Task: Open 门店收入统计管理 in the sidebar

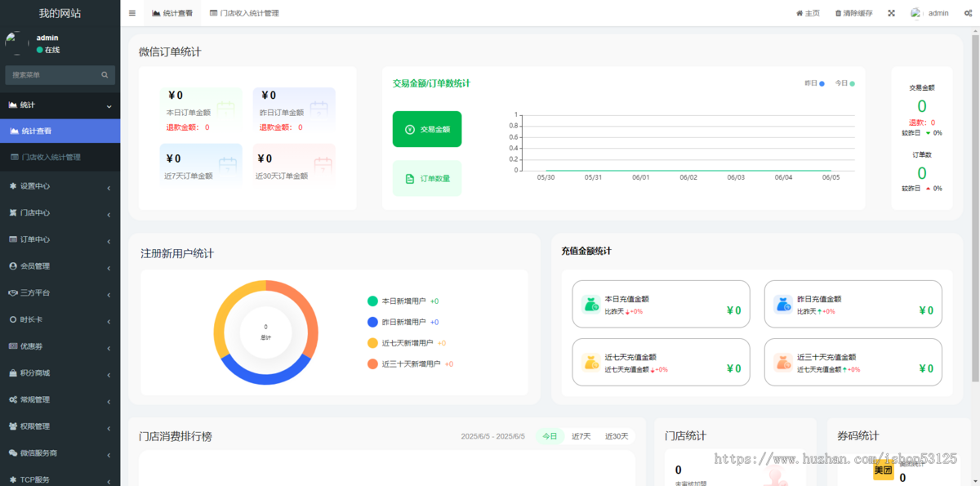Action: point(60,157)
